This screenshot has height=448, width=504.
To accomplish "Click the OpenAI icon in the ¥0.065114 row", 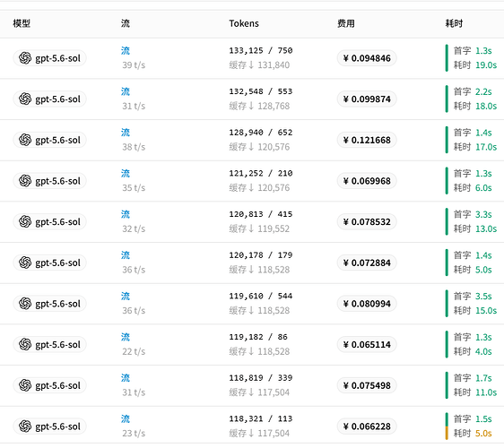I will 25,344.
